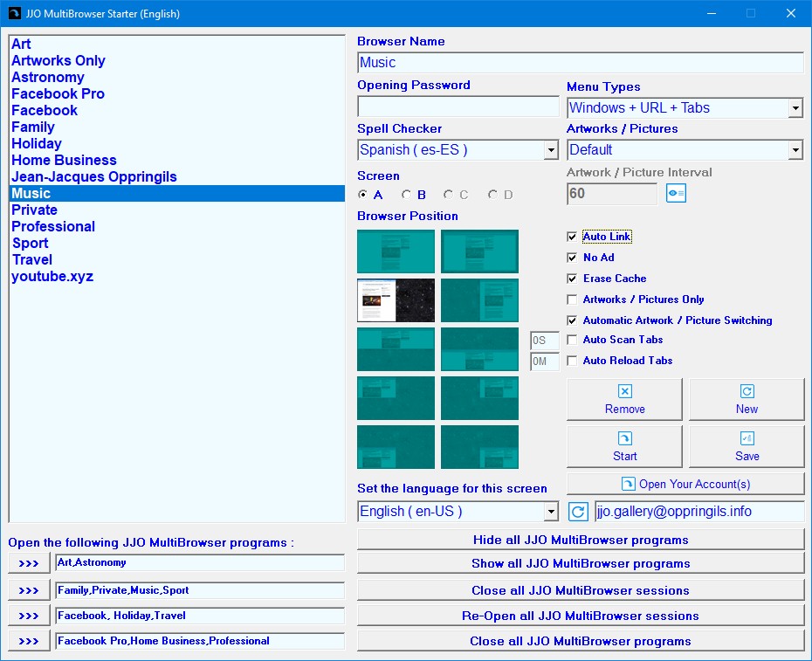Viewport: 812px width, 661px height.
Task: Open the Menu Types dropdown
Action: point(795,108)
